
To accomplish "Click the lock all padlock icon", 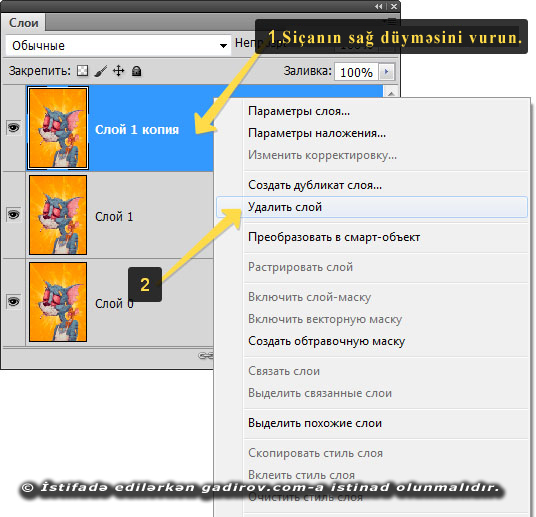I will coord(137,71).
